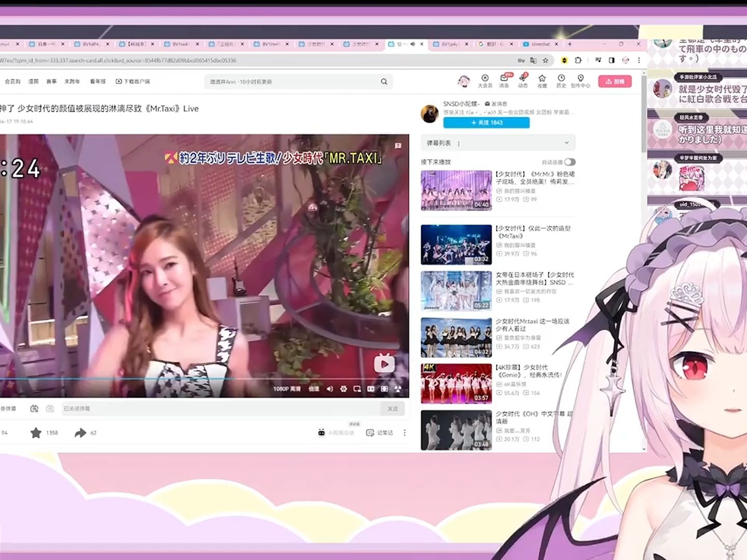The image size is (747, 560).
Task: Open video player settings gear
Action: 343,388
